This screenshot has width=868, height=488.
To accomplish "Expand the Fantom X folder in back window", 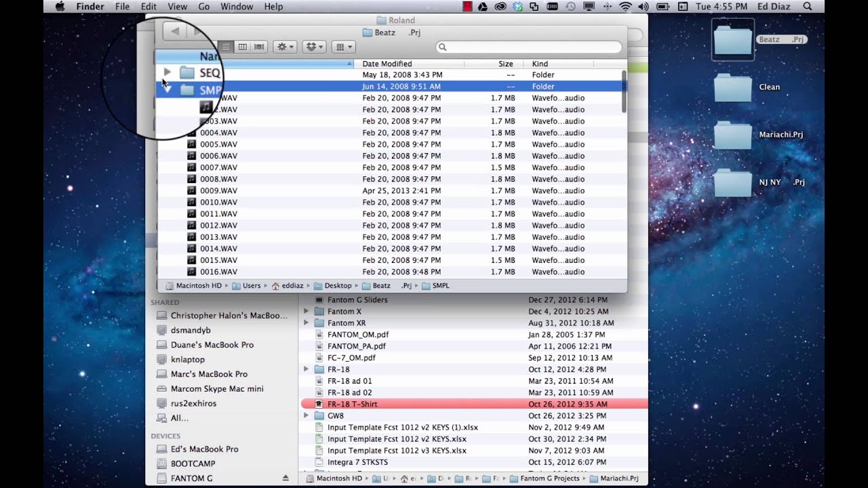I will point(306,311).
